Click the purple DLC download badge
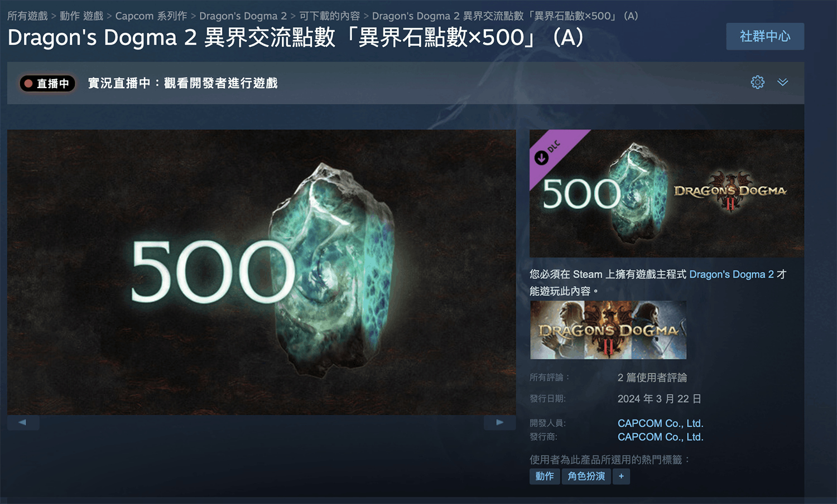 click(553, 152)
